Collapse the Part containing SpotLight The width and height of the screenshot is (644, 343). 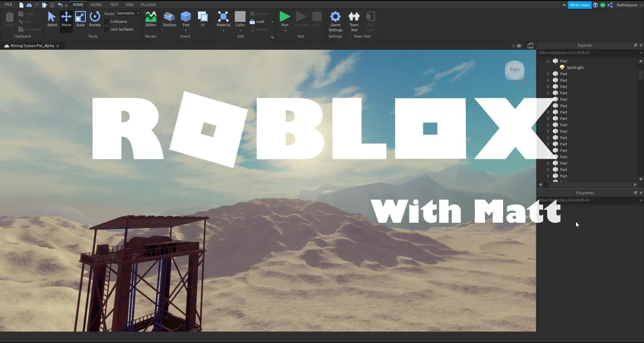(548, 61)
